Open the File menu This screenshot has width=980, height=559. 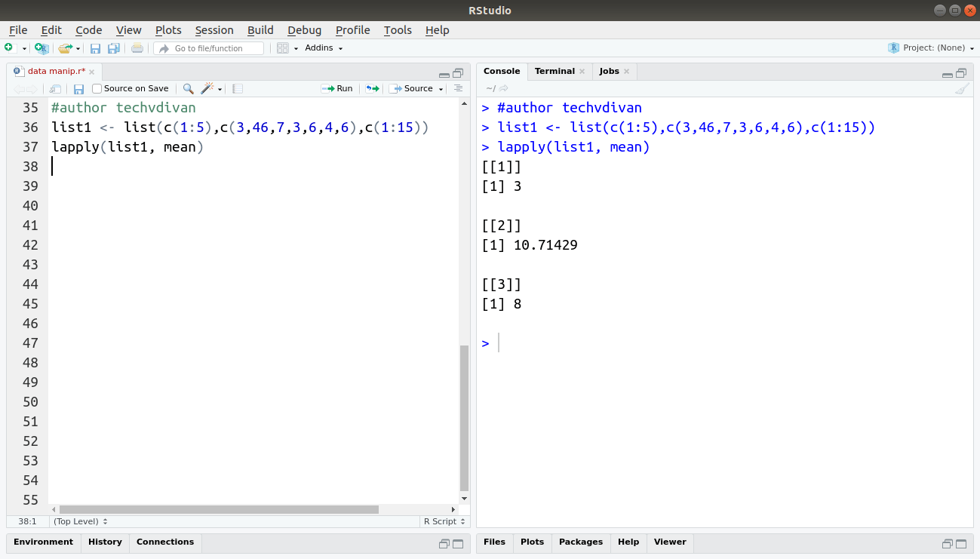18,30
